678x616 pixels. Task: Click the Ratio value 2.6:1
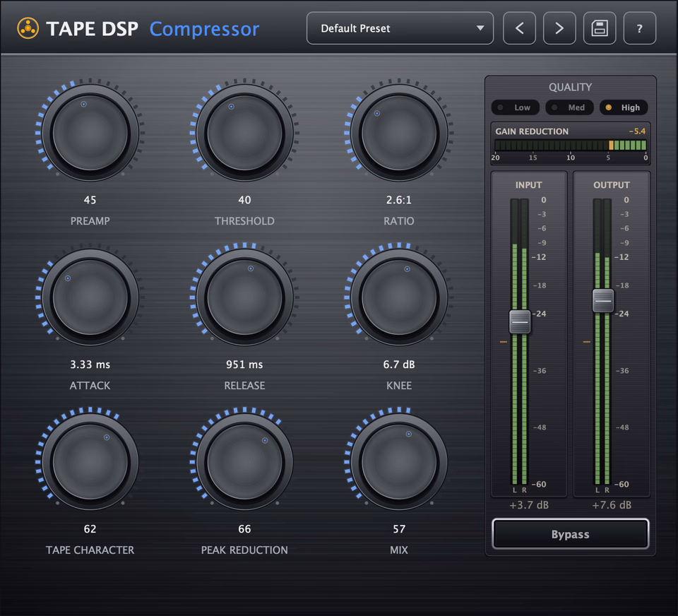point(398,200)
